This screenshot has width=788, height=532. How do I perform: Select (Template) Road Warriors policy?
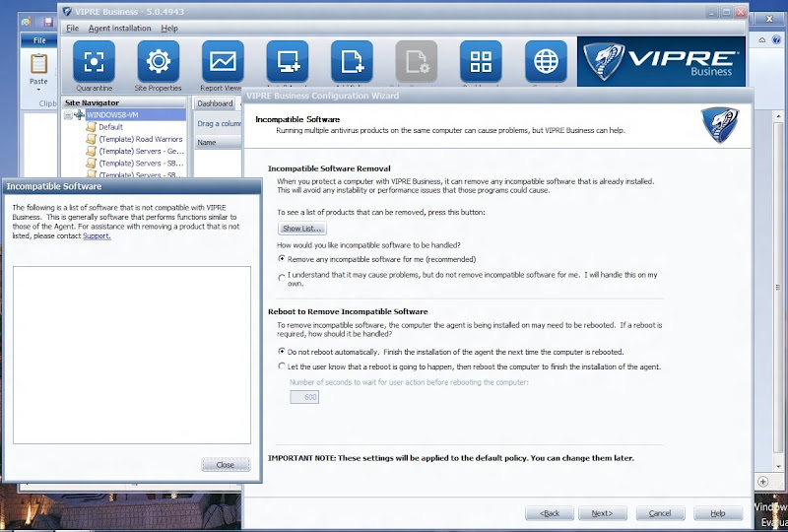141,139
